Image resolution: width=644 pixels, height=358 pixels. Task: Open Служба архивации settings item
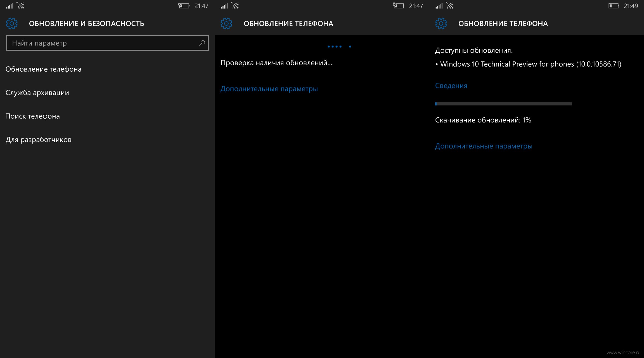point(37,93)
